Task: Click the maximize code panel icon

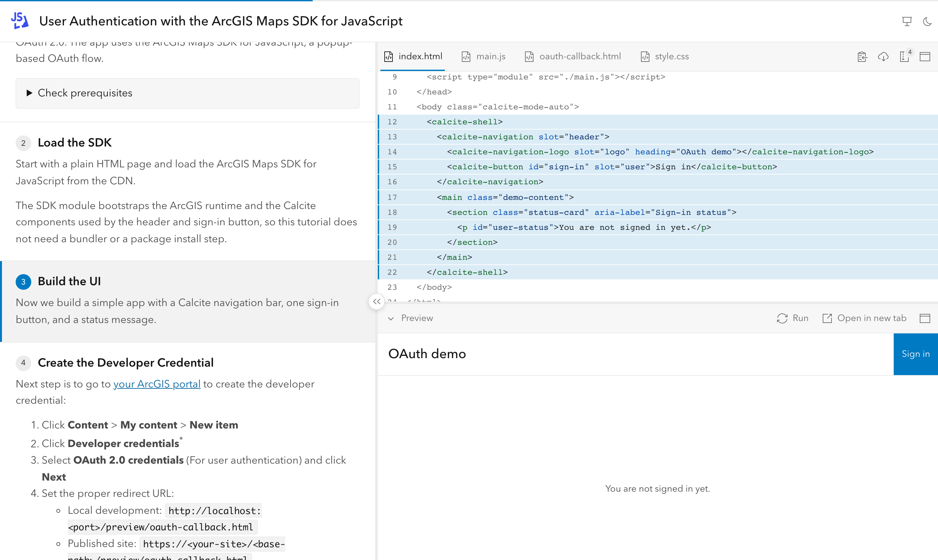Action: tap(925, 57)
